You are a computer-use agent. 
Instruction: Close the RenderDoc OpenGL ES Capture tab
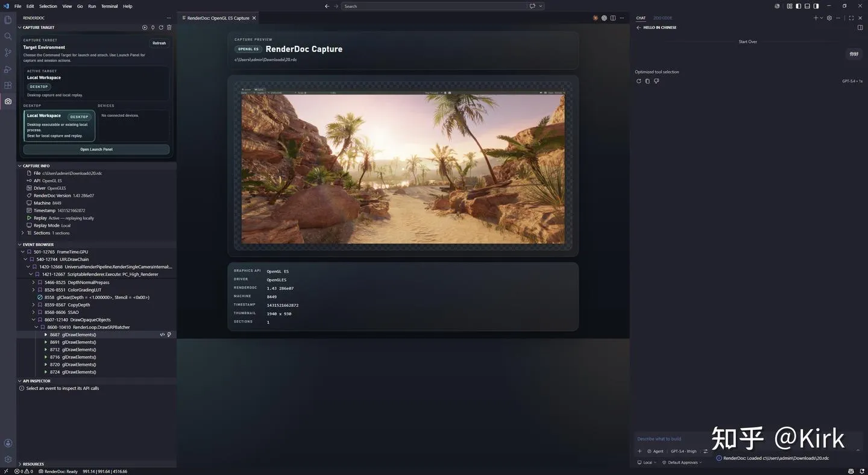coord(254,18)
